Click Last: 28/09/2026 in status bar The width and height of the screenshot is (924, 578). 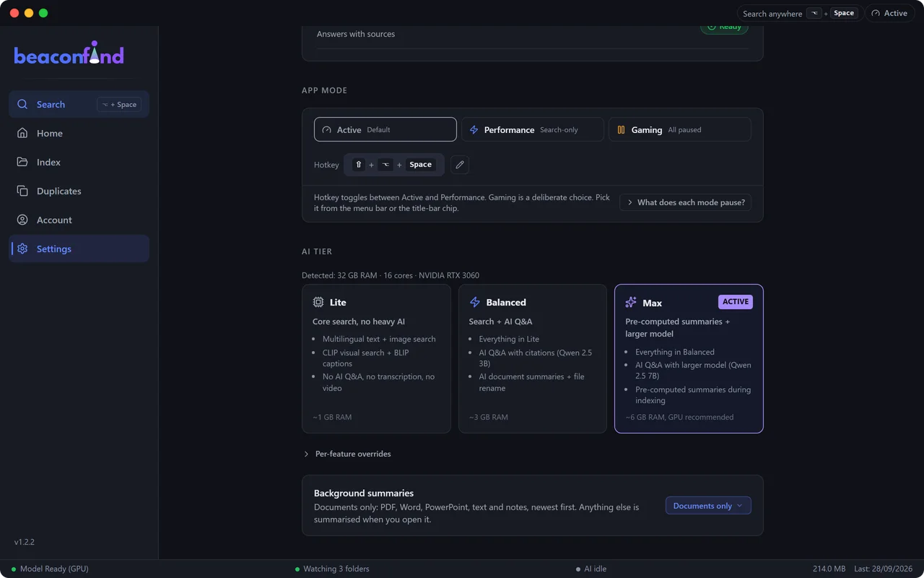pos(884,569)
